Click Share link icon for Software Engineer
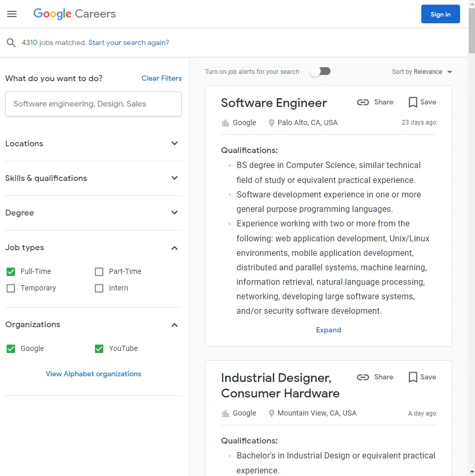The width and height of the screenshot is (475, 476). (x=362, y=102)
